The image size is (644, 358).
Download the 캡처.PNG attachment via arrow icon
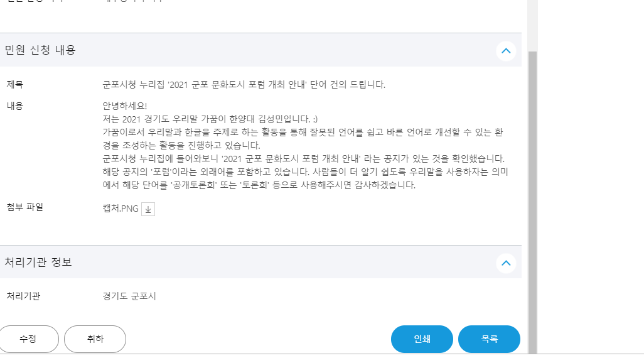tap(148, 210)
